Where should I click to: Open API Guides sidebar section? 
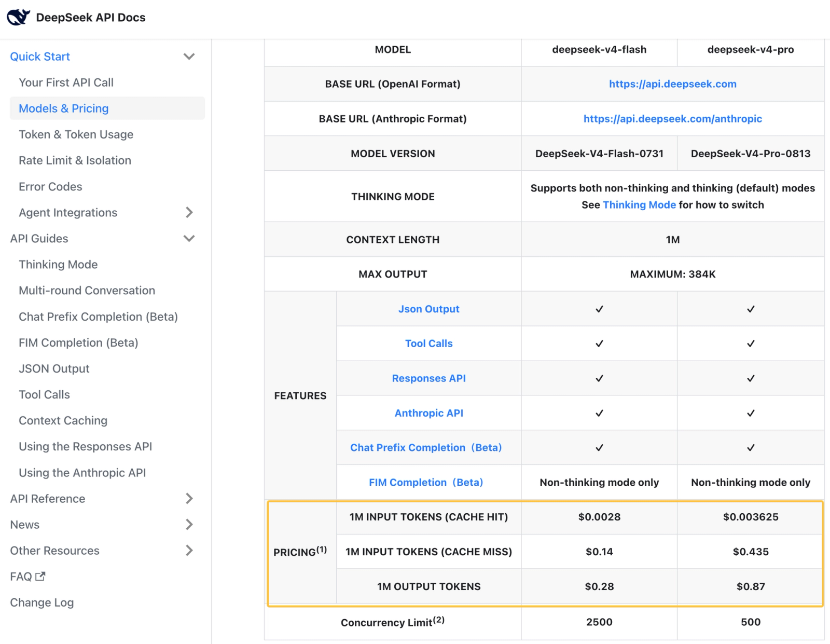(x=39, y=238)
